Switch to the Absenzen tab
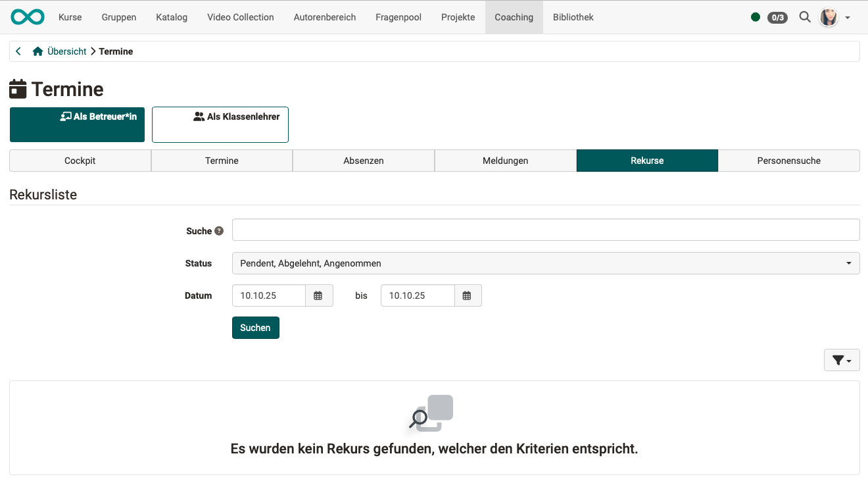868x485 pixels. 363,161
